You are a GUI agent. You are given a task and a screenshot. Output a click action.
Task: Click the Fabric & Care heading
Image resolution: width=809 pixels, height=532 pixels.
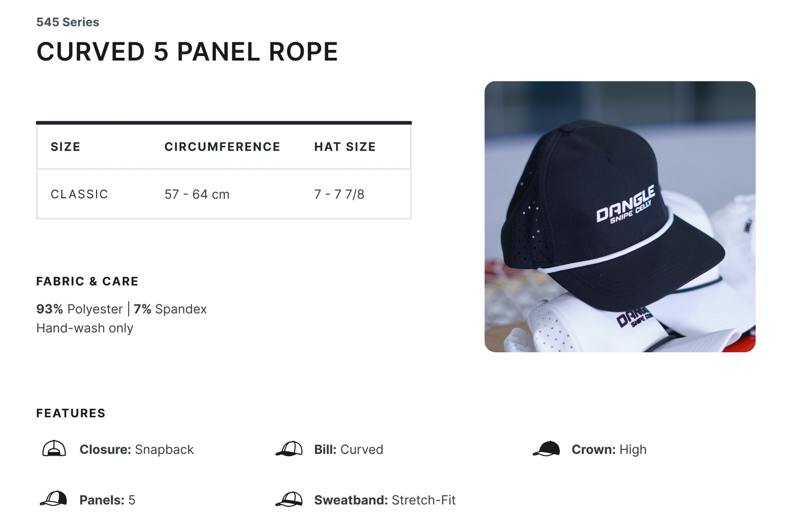click(x=87, y=281)
